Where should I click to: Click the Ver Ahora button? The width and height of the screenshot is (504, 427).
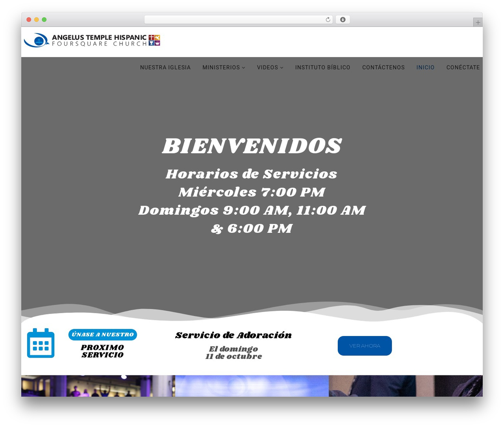pyautogui.click(x=365, y=346)
